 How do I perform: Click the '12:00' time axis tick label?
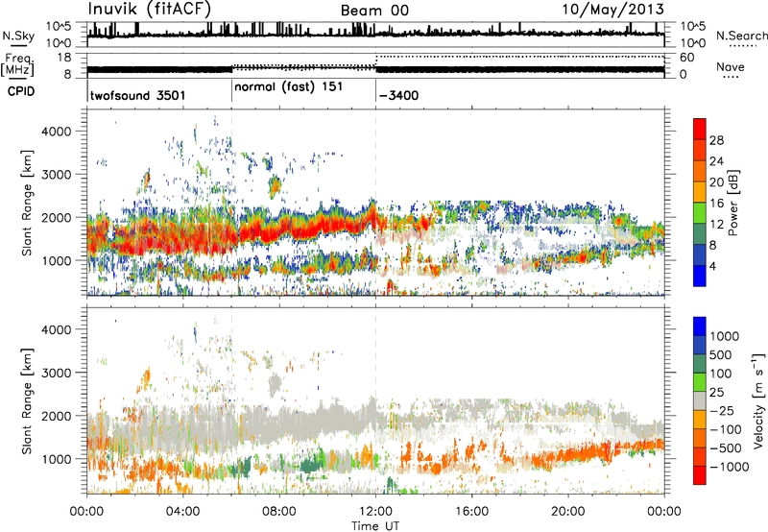[375, 512]
